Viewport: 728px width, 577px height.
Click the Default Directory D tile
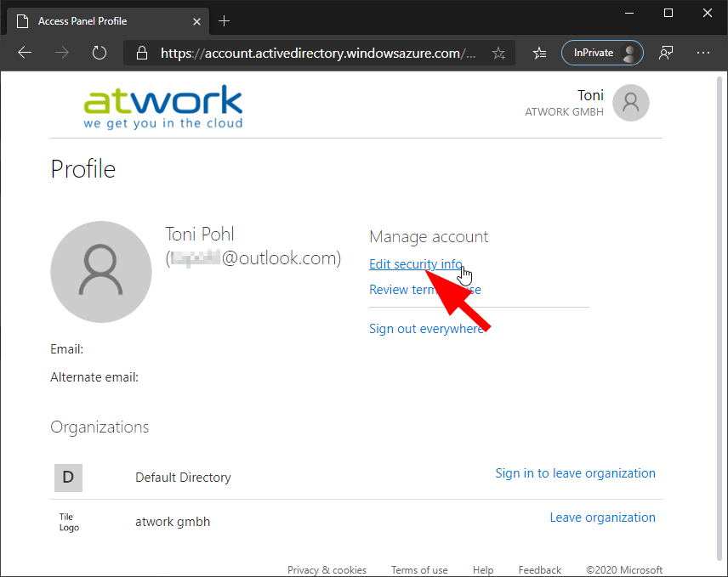point(68,478)
